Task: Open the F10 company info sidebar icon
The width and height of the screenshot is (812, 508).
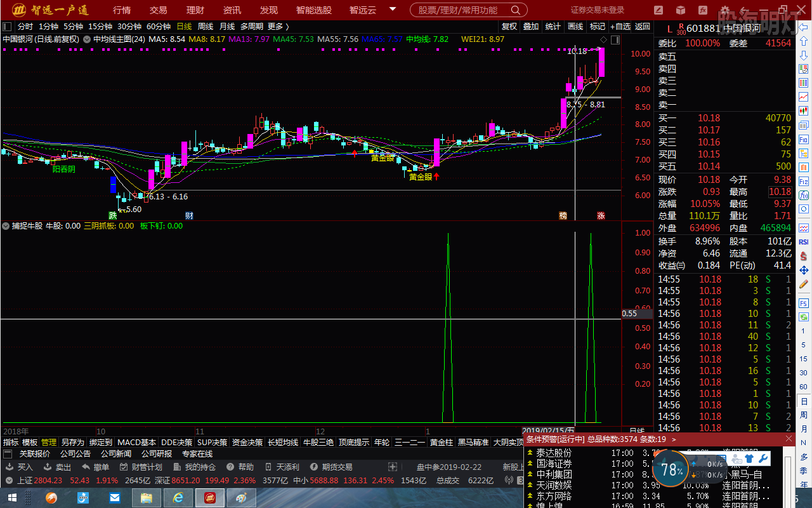Action: tap(804, 139)
